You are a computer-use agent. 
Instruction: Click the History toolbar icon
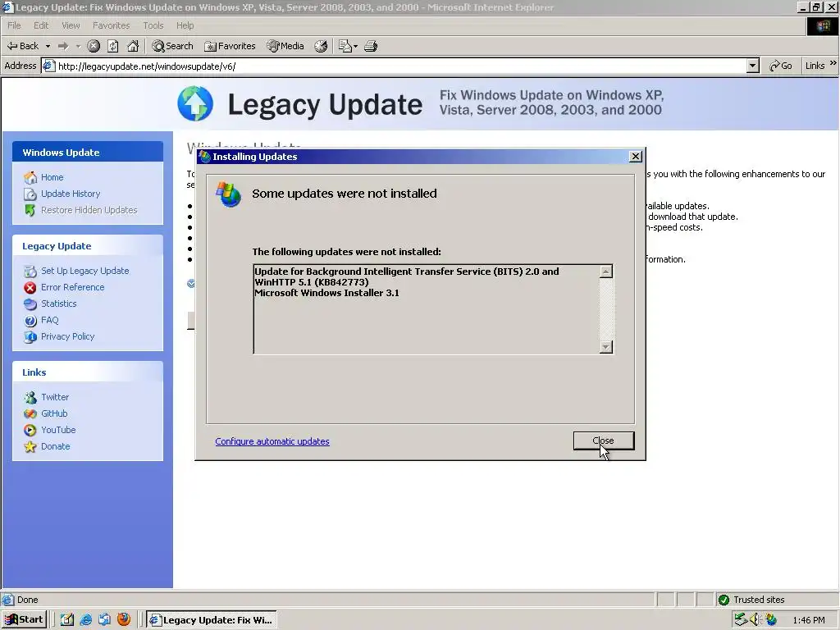tap(321, 46)
